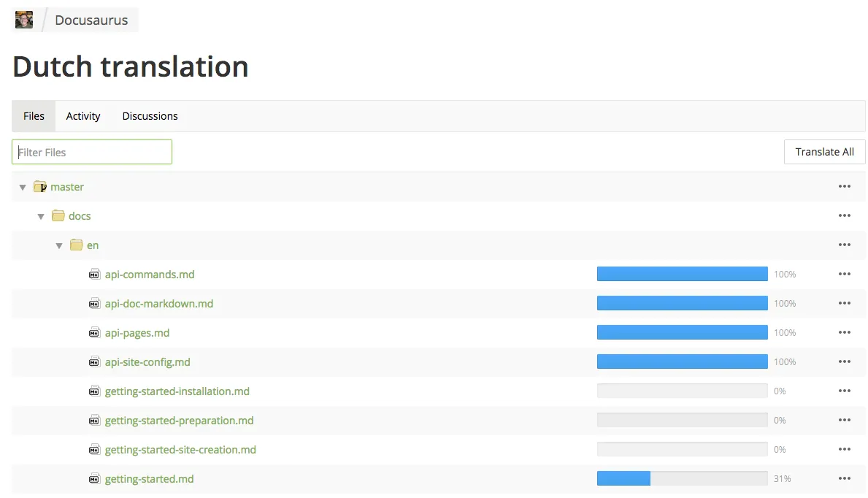This screenshot has height=498, width=868.
Task: Open more options for docs folder
Action: click(x=844, y=215)
